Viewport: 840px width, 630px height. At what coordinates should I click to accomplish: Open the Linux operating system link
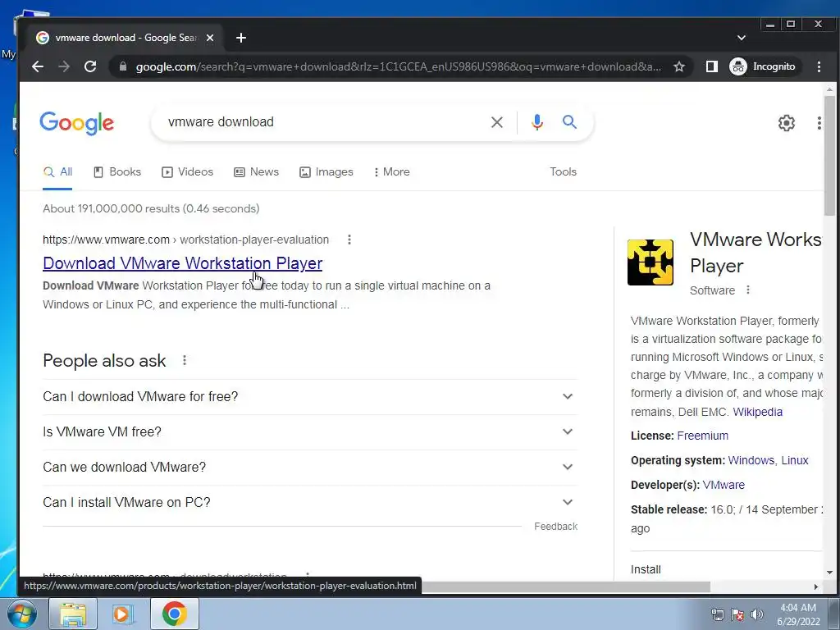(794, 460)
